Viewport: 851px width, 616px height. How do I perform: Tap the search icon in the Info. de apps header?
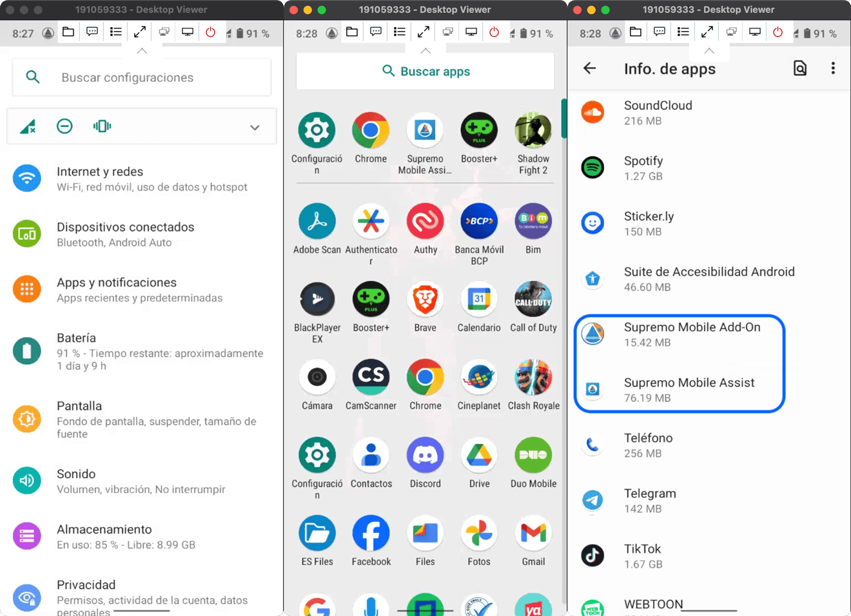(800, 68)
